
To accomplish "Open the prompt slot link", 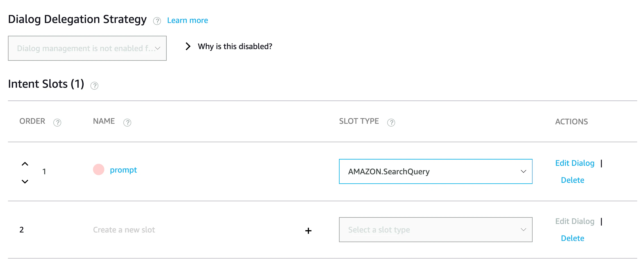I will tap(123, 170).
